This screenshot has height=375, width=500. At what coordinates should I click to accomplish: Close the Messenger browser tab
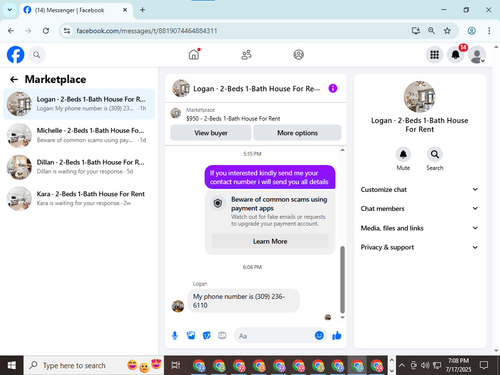pos(125,10)
